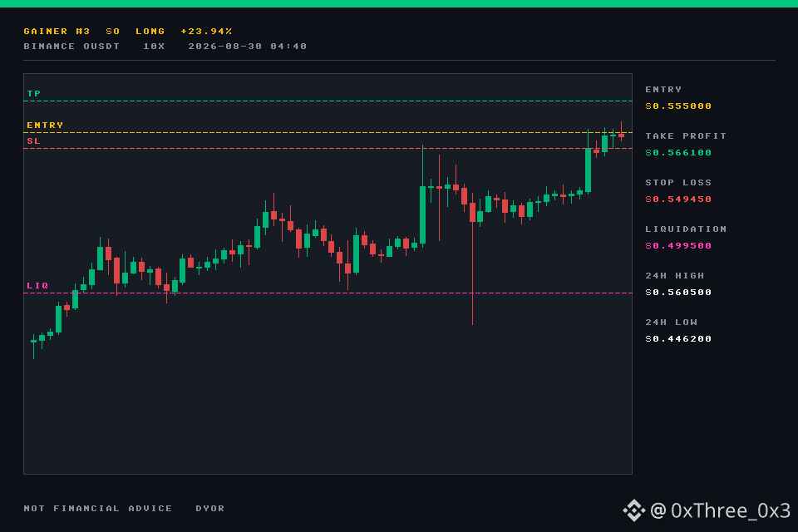
Task: Click the ENTRY label on the chart
Action: point(45,125)
